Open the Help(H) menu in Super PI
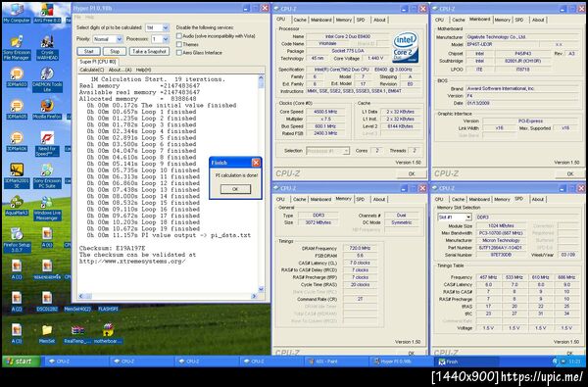The image size is (588, 387). (x=143, y=70)
